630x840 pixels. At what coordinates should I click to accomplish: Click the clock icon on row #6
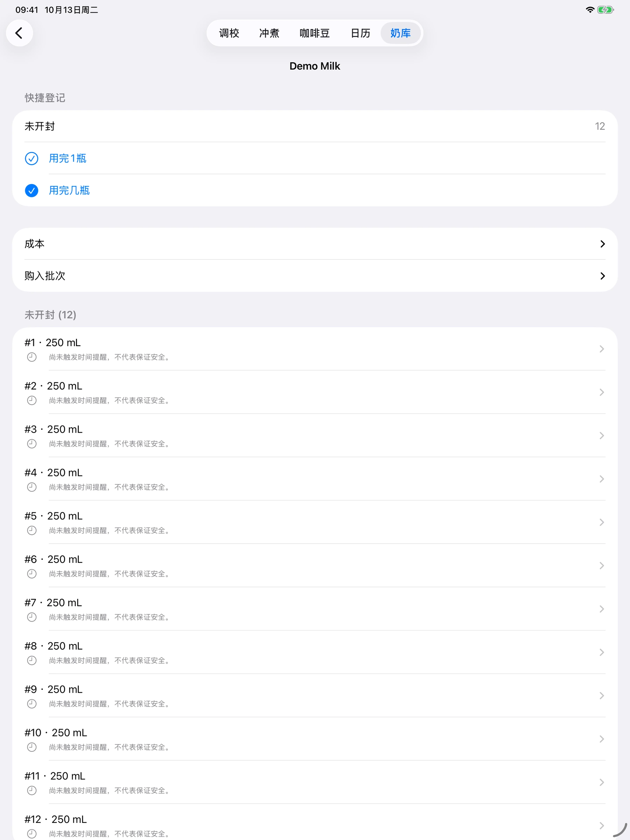pos(32,573)
